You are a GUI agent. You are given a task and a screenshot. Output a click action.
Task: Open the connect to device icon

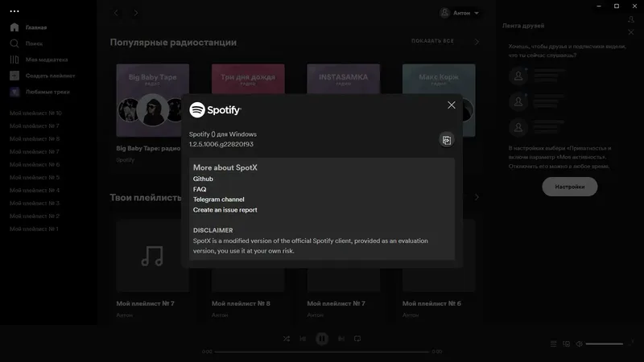[x=567, y=344]
